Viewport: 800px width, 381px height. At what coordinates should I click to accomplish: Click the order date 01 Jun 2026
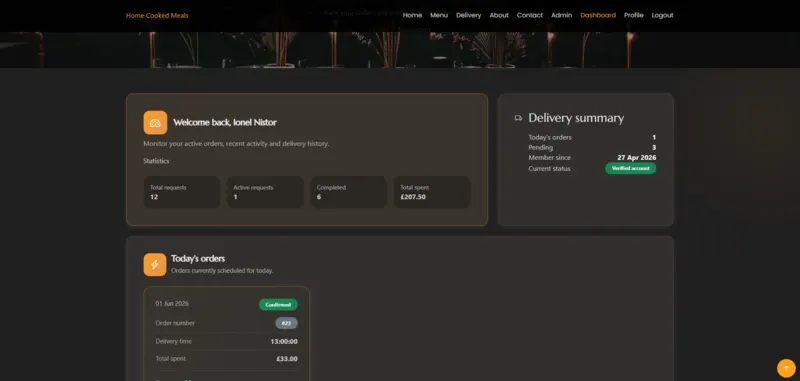172,303
